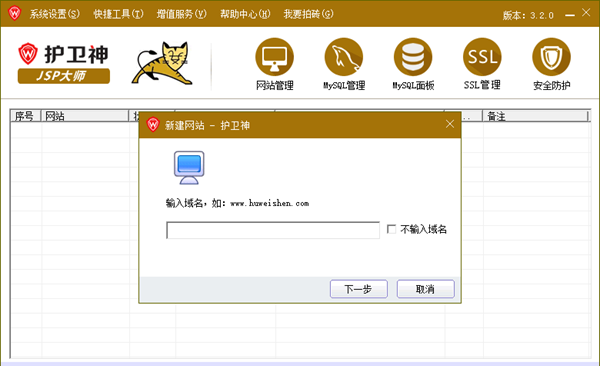Click the 序号 column header
This screenshot has width=600, height=366.
point(25,116)
